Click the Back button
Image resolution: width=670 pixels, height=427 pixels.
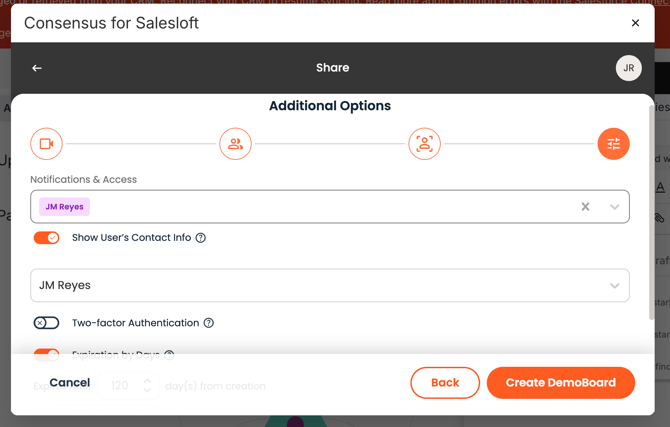tap(445, 383)
